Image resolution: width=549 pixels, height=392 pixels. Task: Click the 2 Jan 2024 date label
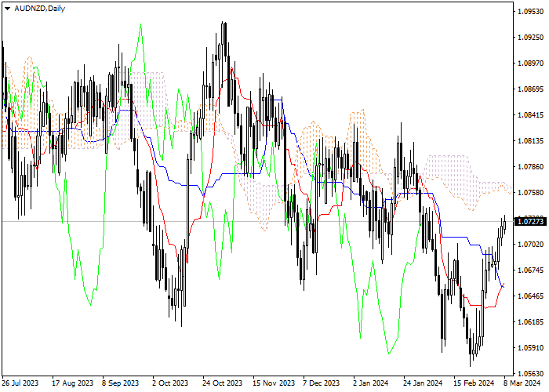(371, 383)
